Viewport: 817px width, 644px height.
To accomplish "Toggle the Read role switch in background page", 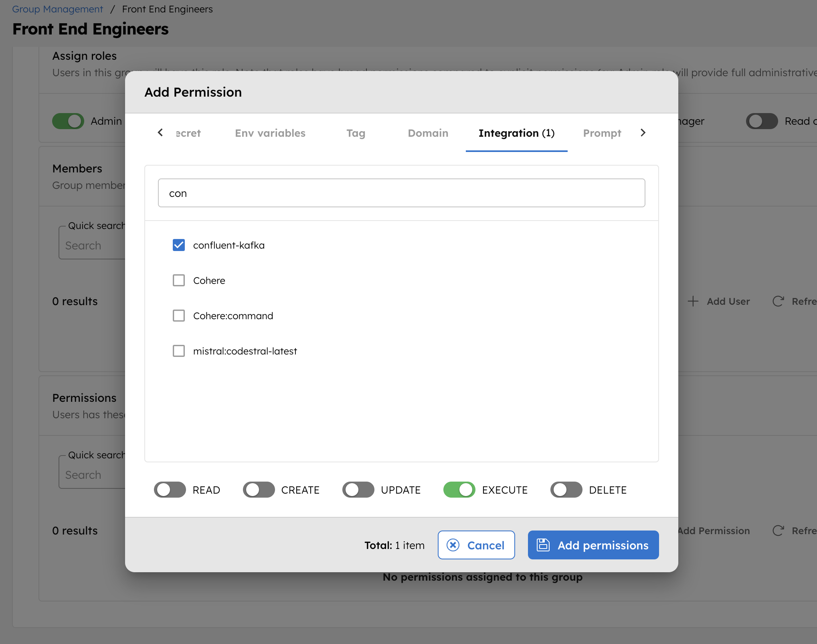I will [x=762, y=121].
